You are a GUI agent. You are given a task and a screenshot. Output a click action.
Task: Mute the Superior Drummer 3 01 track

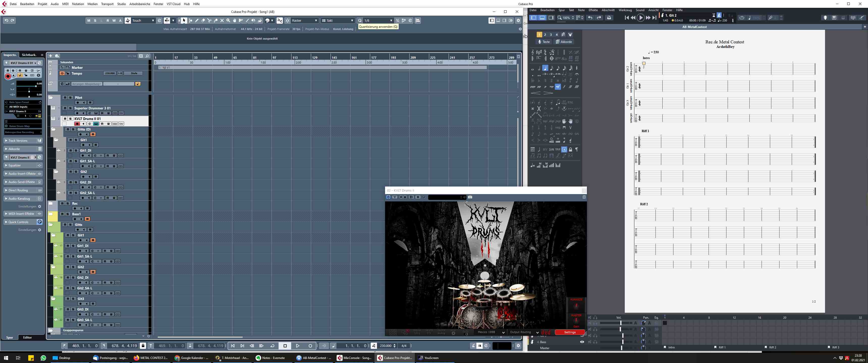(x=65, y=108)
